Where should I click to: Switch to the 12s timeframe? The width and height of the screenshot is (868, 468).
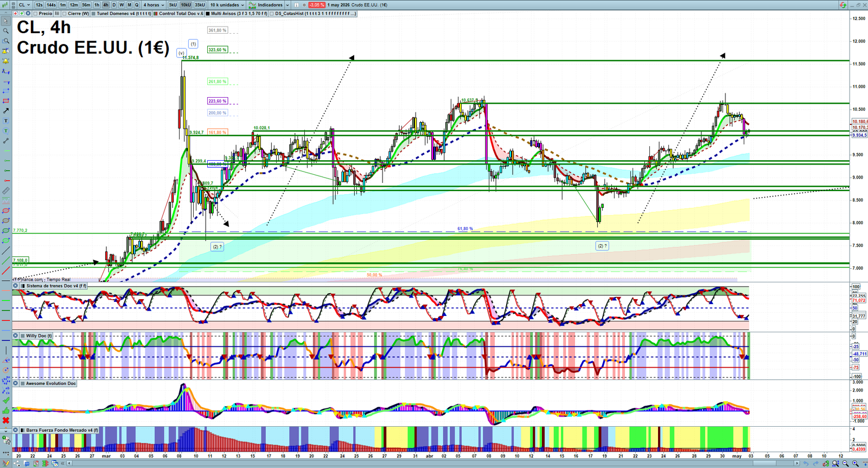click(39, 5)
